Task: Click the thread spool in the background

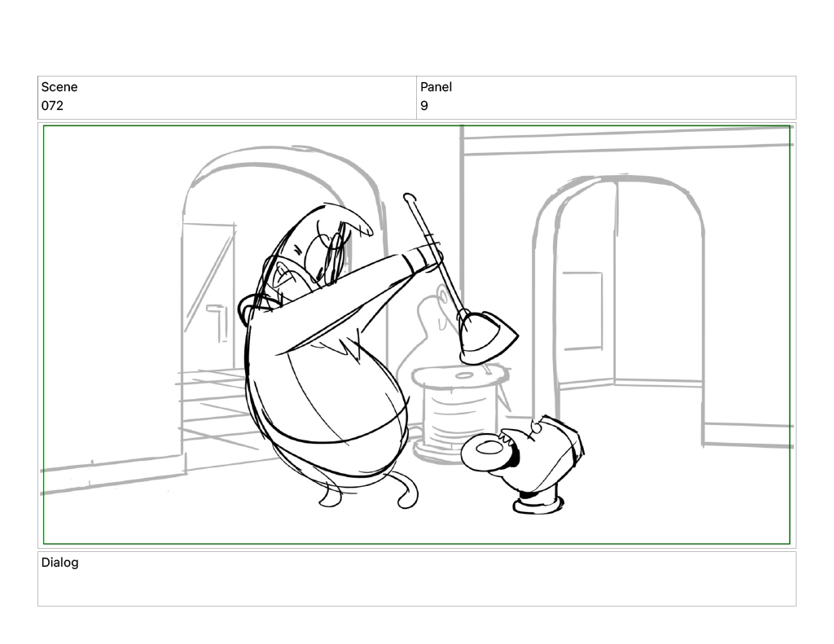Action: coord(460,411)
